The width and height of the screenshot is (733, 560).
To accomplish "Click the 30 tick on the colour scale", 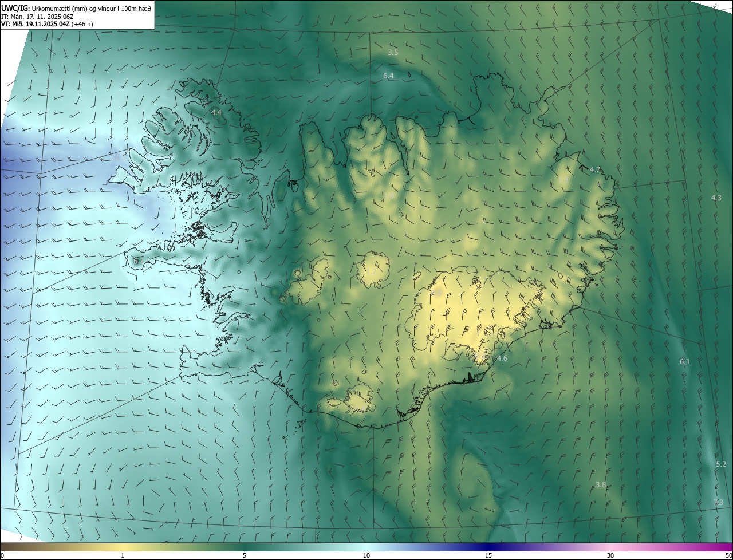I will 610,555.
